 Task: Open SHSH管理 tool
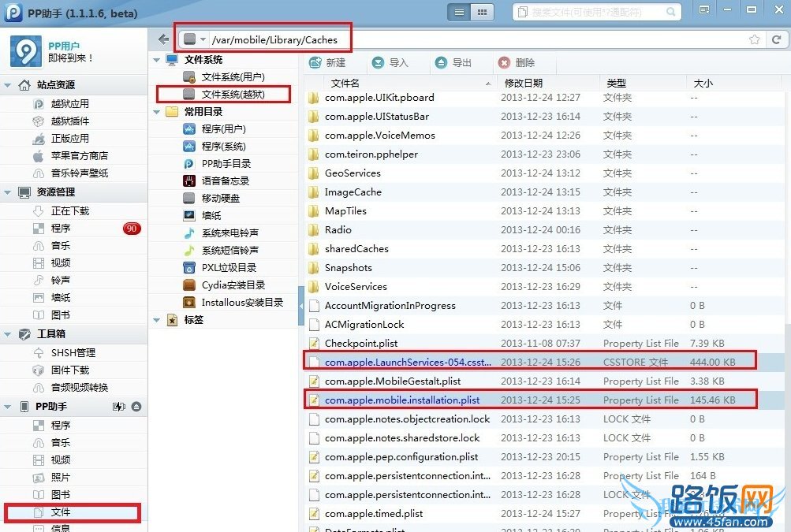[64, 353]
